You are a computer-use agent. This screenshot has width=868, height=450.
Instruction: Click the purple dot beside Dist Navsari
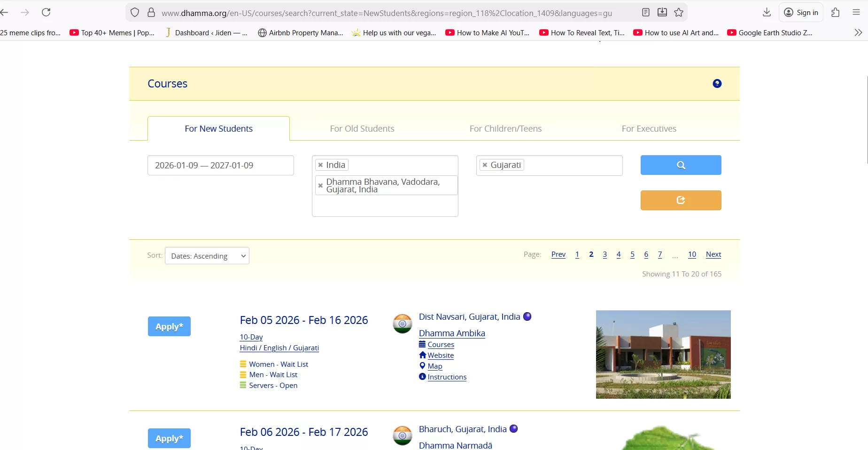pos(527,316)
